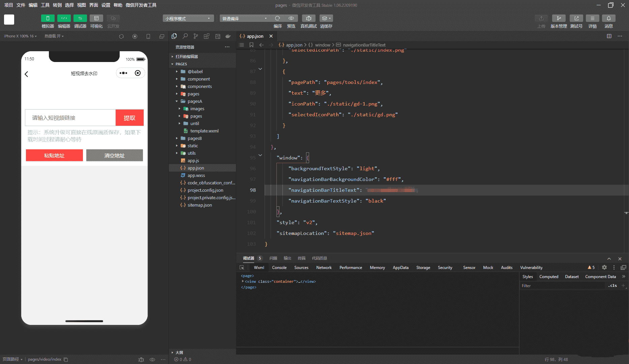This screenshot has height=364, width=629.
Task: Click split editor icon
Action: (x=609, y=36)
